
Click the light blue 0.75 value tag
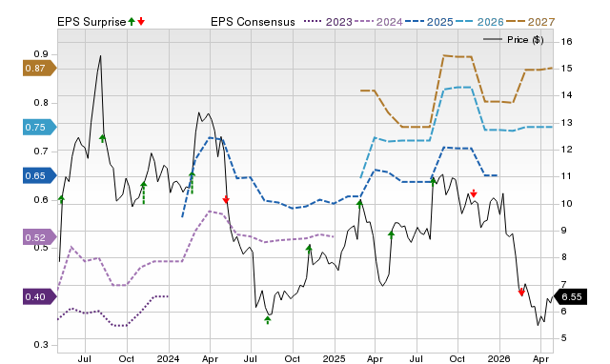(x=39, y=127)
